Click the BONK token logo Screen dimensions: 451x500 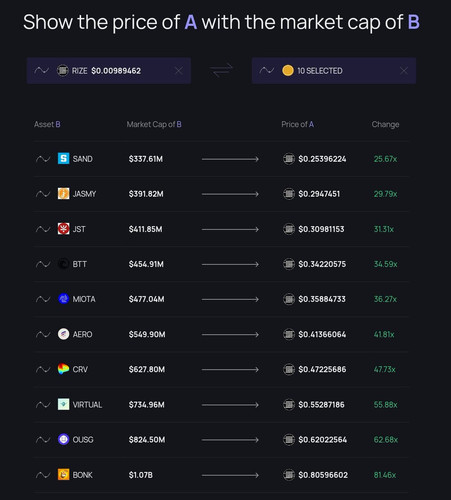click(x=63, y=475)
